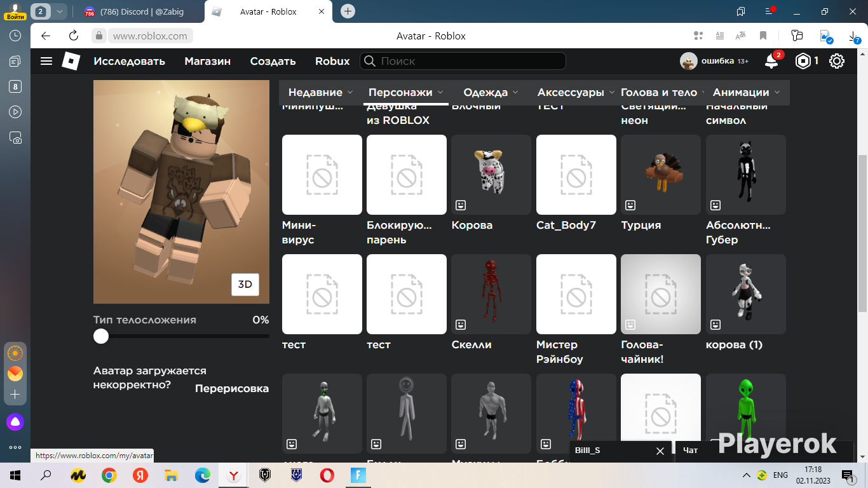Image resolution: width=868 pixels, height=488 pixels.
Task: Select the Абсолютный Губер character thumbnail
Action: click(x=746, y=175)
